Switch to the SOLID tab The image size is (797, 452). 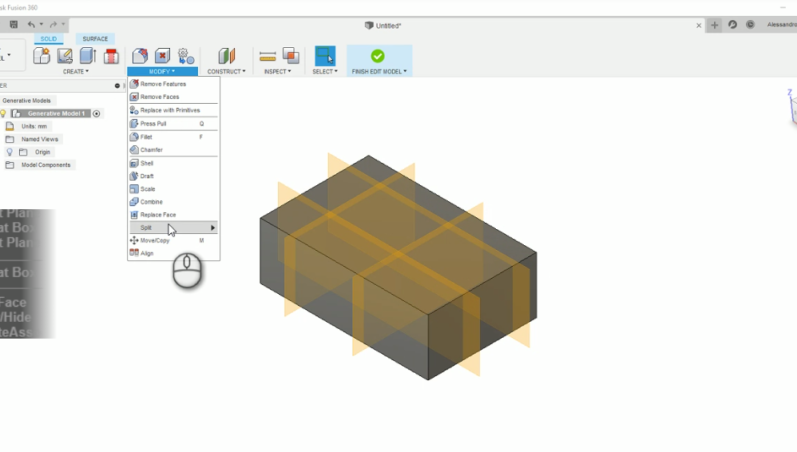pos(49,39)
